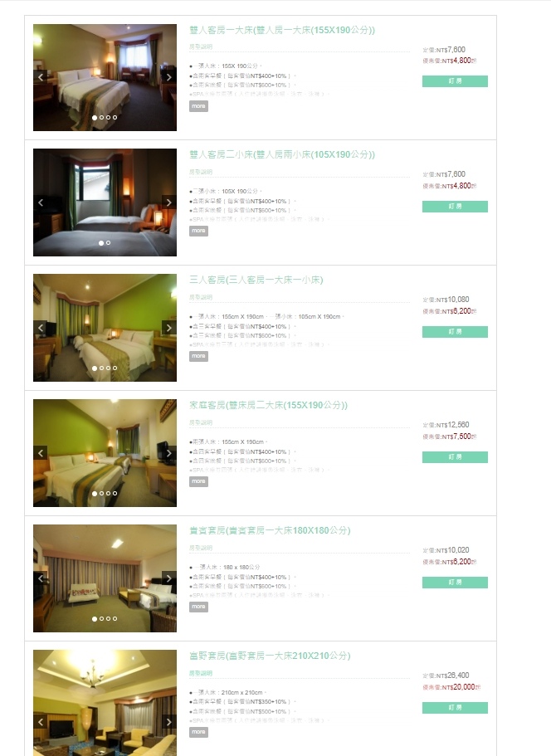Book the family room priced NT$7,500

tap(455, 457)
